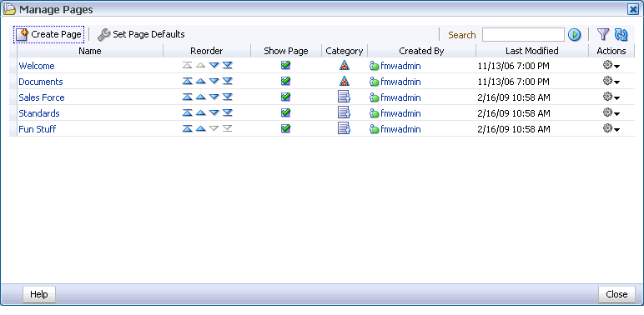
Task: Move Welcome page to the bottom
Action: [228, 65]
